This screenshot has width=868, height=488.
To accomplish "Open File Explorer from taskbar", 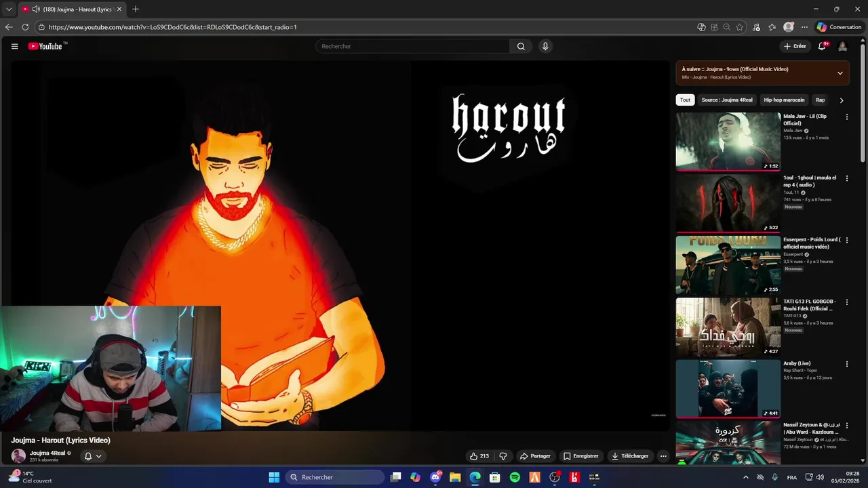I will click(x=455, y=477).
